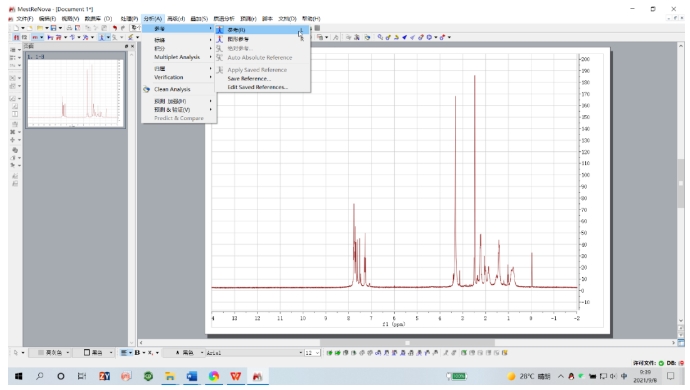Click the Save document icon in toolbar

[54, 28]
